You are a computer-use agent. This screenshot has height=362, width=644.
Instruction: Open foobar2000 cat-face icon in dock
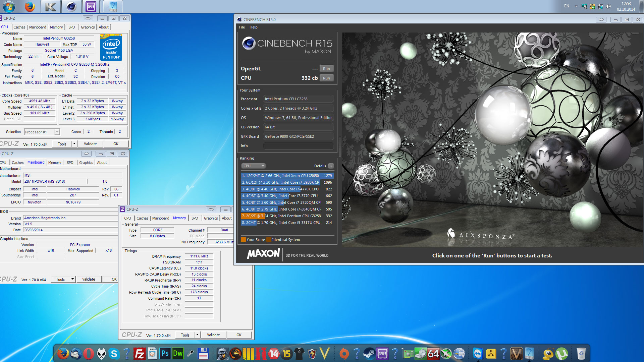point(101,353)
